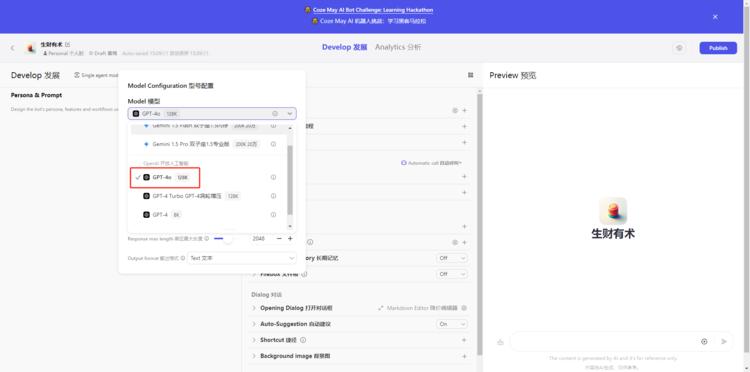750x372 pixels.
Task: Open Long-term memory Off dropdown
Action: click(452, 258)
